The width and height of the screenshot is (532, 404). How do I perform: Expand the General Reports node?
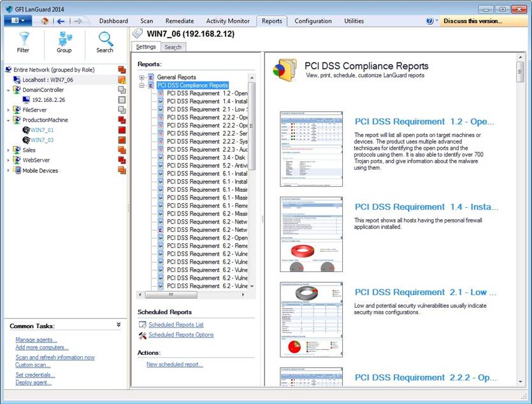click(x=142, y=77)
